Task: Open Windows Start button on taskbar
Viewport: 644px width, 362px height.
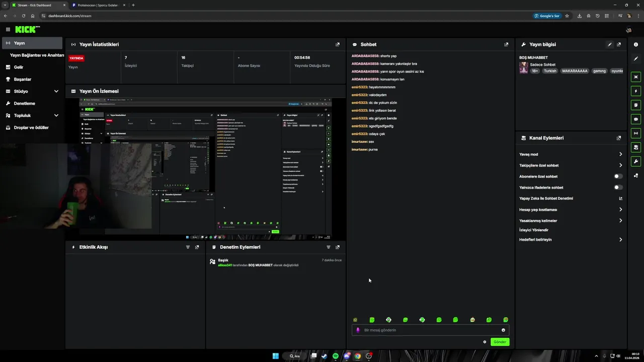Action: pyautogui.click(x=276, y=356)
